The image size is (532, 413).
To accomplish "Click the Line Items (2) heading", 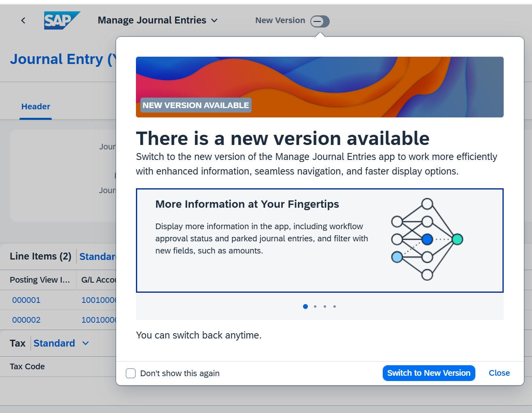I will coord(40,256).
